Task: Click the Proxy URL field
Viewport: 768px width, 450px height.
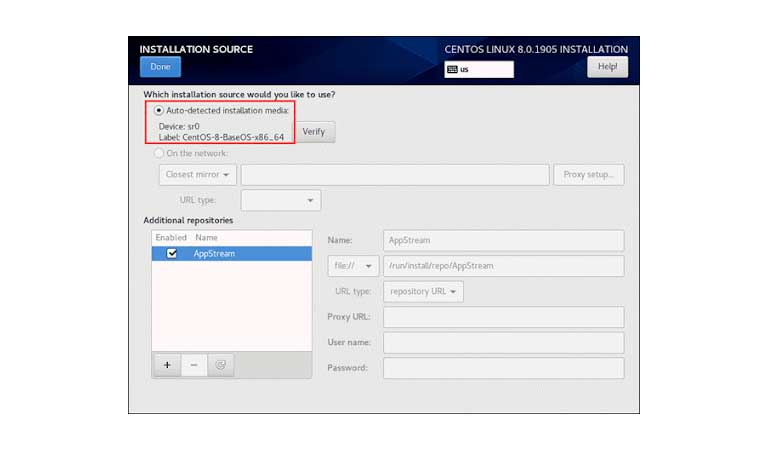Action: pos(504,317)
